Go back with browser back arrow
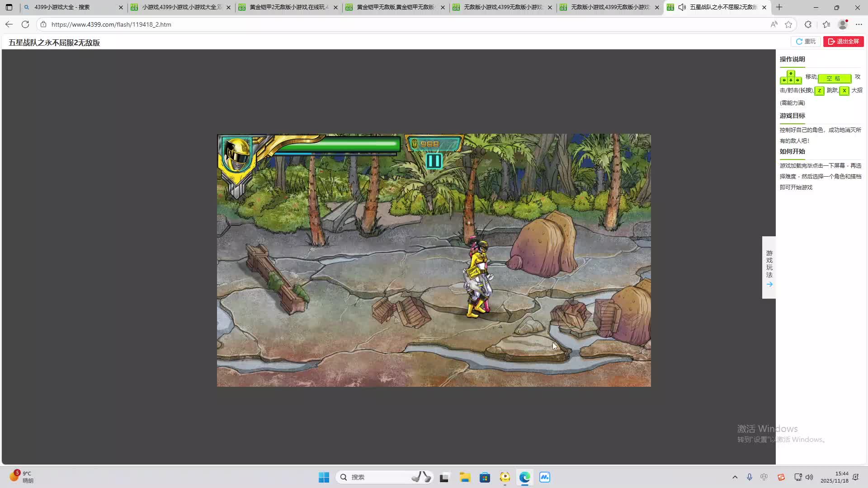The image size is (868, 488). 9,24
